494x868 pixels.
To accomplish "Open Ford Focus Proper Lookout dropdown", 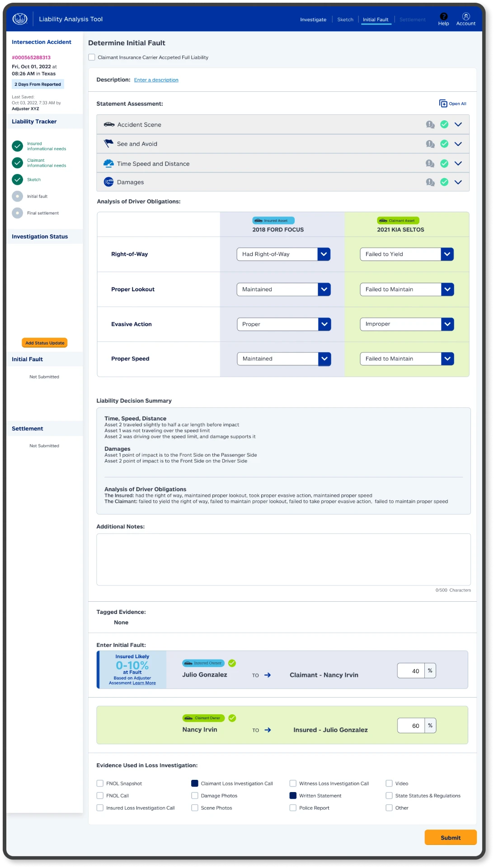I will pyautogui.click(x=283, y=289).
